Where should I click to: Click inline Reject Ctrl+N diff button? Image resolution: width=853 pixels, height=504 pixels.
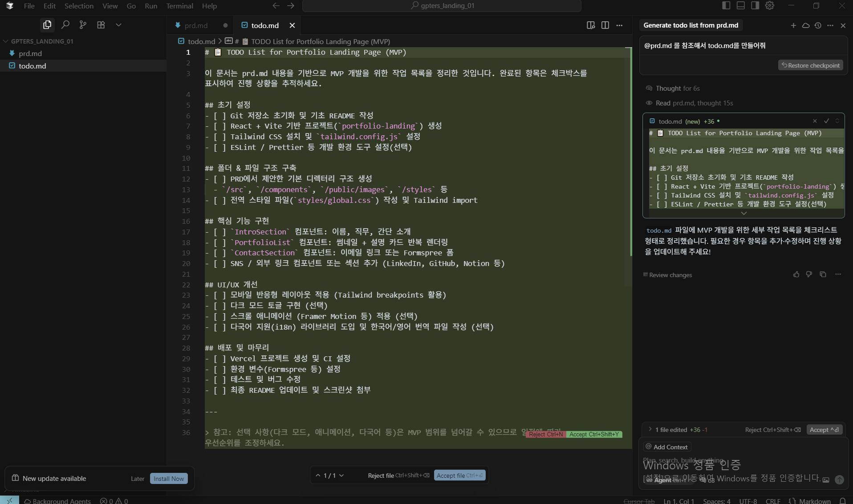click(x=546, y=435)
